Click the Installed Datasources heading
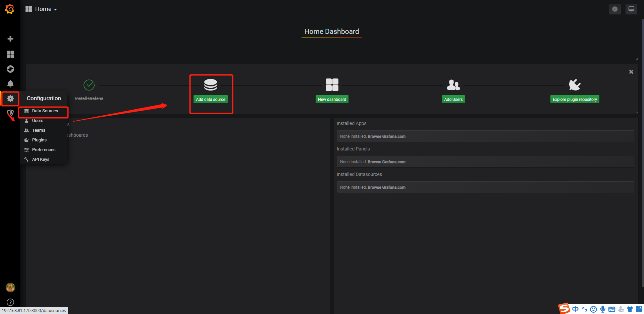This screenshot has width=644, height=314. (x=359, y=174)
